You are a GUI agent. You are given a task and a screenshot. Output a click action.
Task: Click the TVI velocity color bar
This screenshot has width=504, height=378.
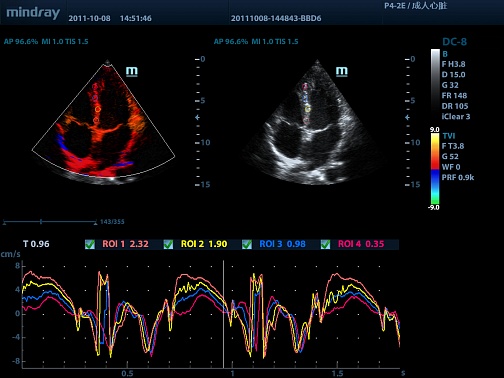[x=435, y=168]
